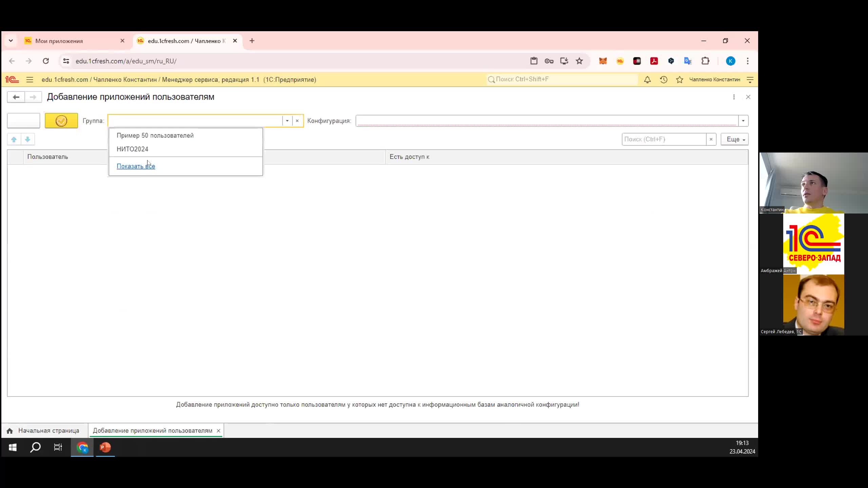
Task: Move row up with the up arrow
Action: 14,139
